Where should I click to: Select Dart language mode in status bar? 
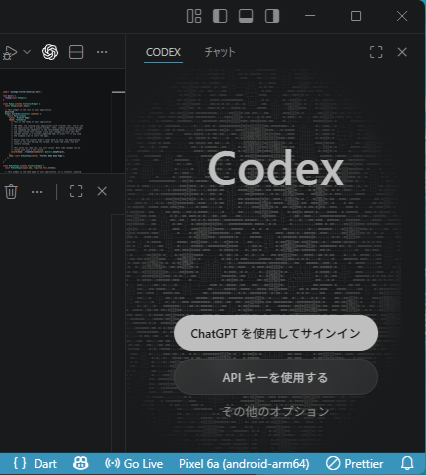pos(45,464)
